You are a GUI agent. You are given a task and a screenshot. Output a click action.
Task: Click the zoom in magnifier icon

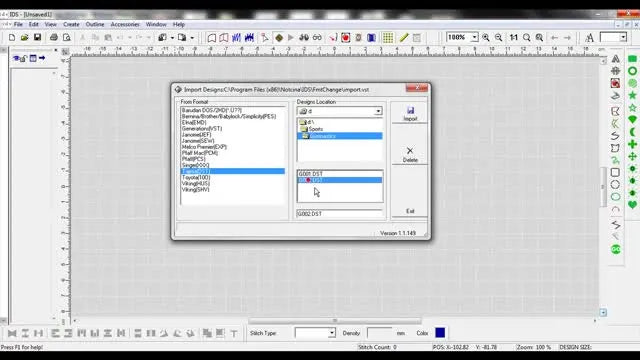[486, 38]
